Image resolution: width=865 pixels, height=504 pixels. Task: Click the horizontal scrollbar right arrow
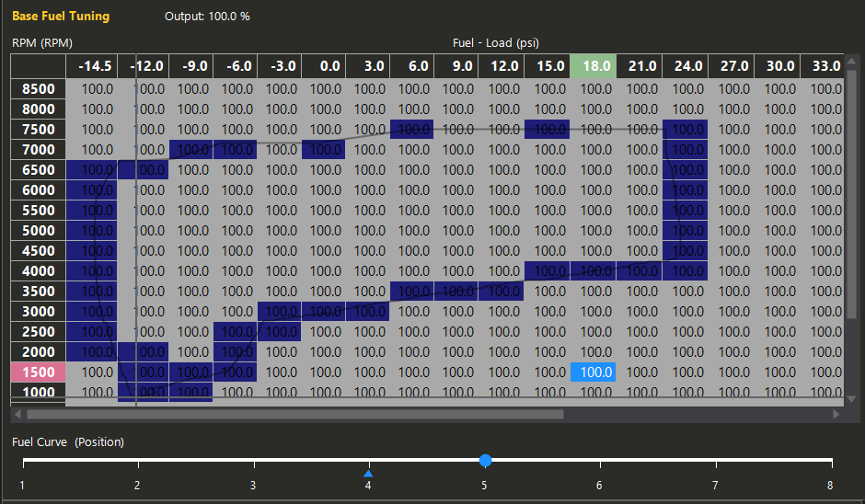[836, 414]
